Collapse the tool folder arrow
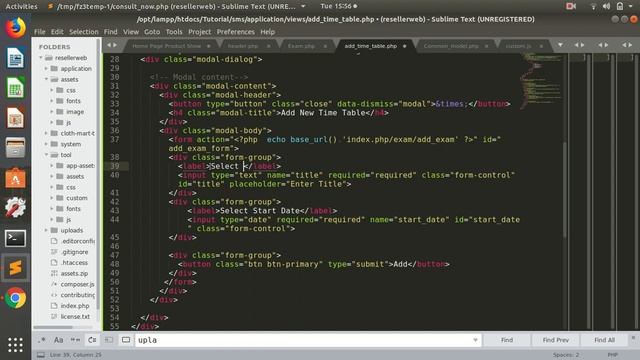This screenshot has height=360, width=640. click(x=46, y=155)
